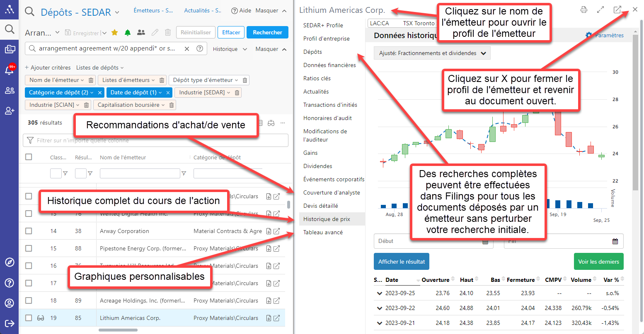Open the saved searches folder icon in the sidebar
This screenshot has width=644, height=334.
pyautogui.click(x=10, y=50)
